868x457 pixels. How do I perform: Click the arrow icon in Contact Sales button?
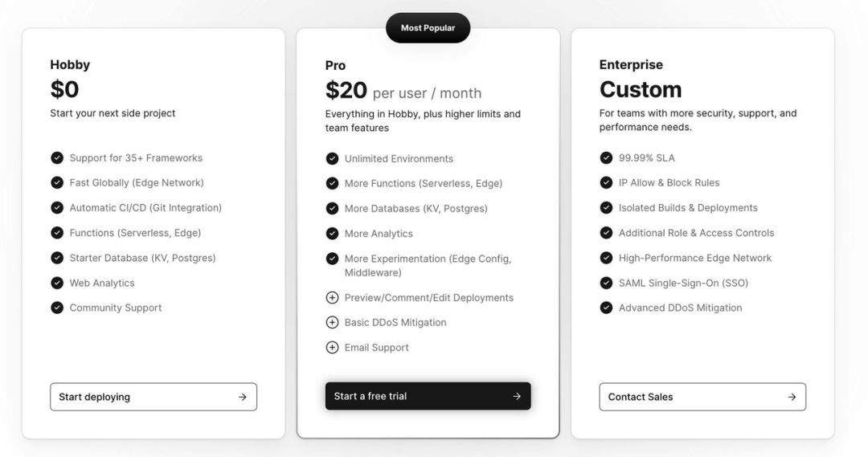792,397
